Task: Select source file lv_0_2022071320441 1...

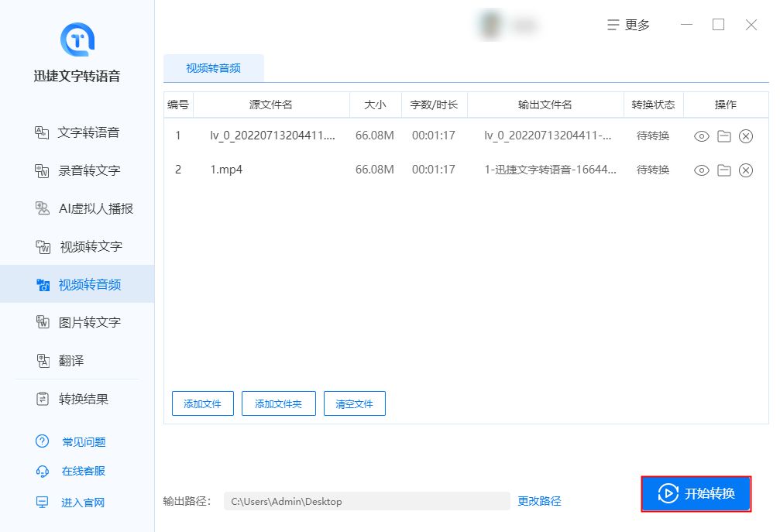Action: [x=273, y=136]
